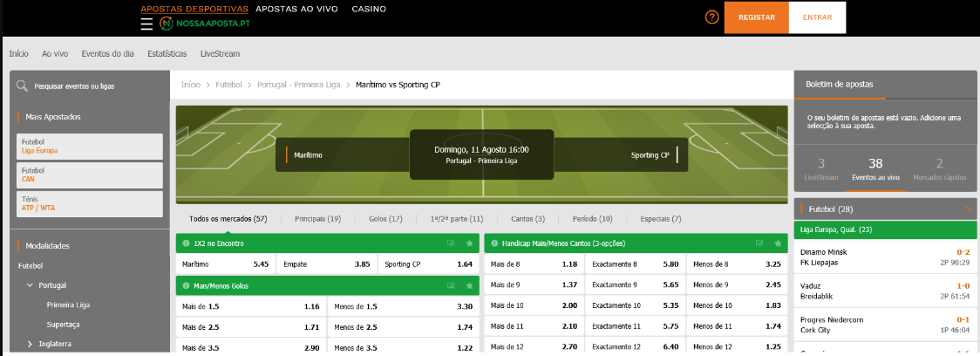980x356 pixels.
Task: Select Todos os mercados (57) tab
Action: point(228,219)
